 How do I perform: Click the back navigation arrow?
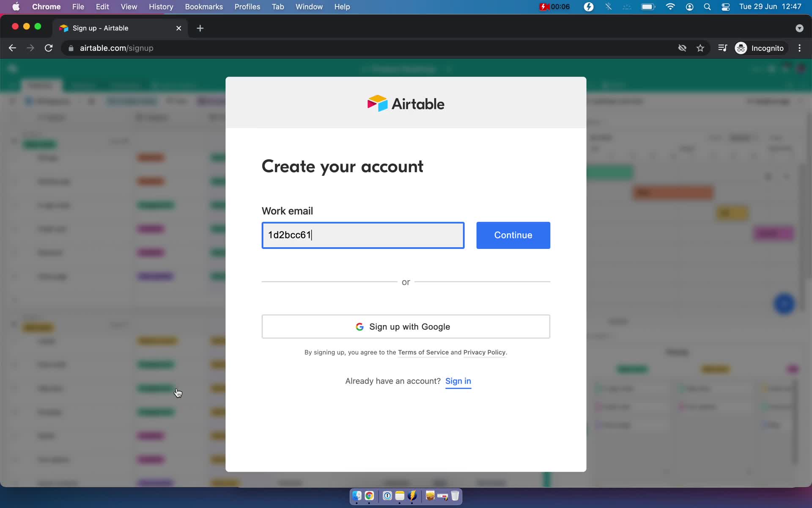click(x=12, y=48)
